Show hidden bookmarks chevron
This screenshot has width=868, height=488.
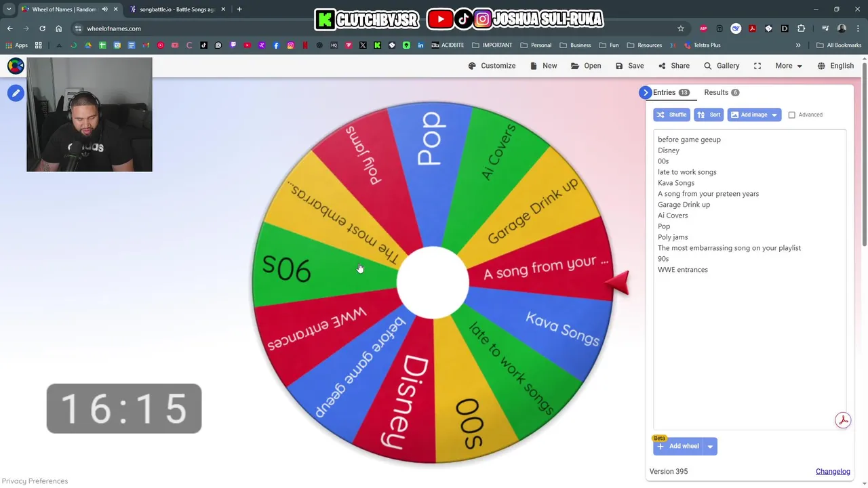click(x=798, y=45)
